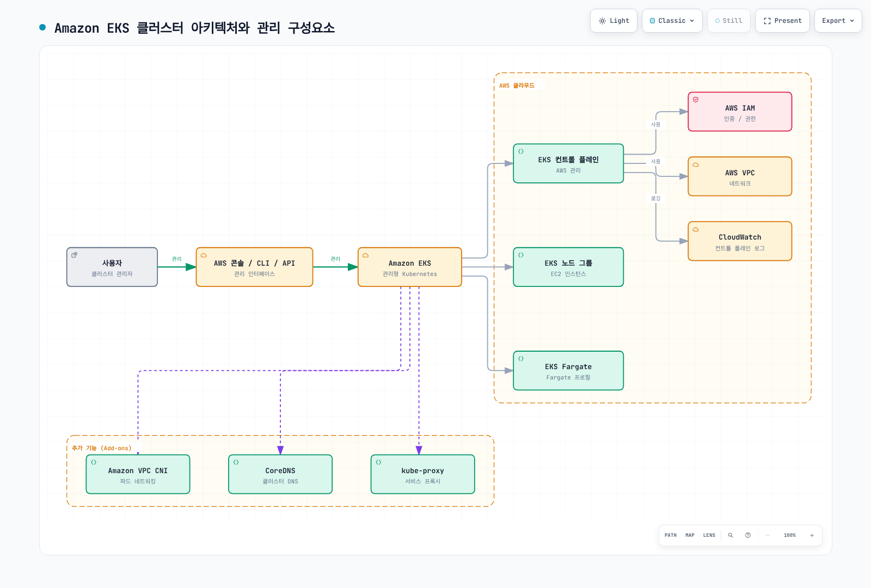Click the AWS 클라우드 group label
The width and height of the screenshot is (871, 588).
point(517,85)
